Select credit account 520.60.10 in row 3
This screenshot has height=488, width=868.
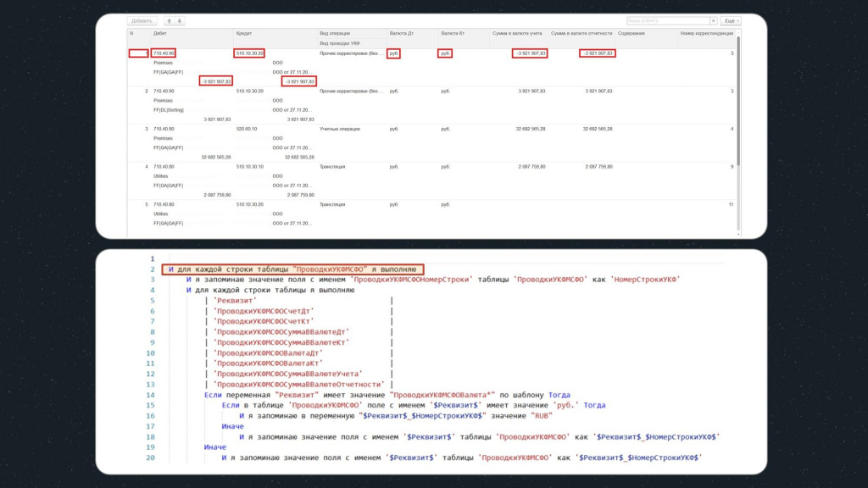pos(247,129)
